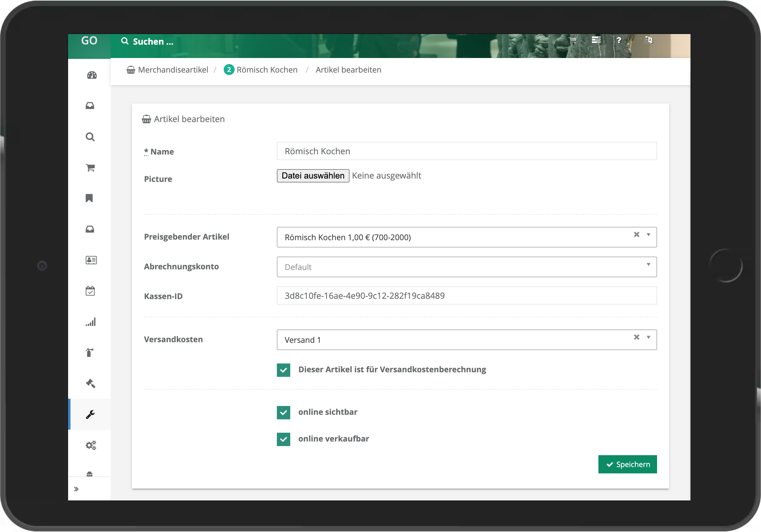Open the Preisgebender Artikel dropdown arrow
The image size is (761, 532).
click(649, 234)
